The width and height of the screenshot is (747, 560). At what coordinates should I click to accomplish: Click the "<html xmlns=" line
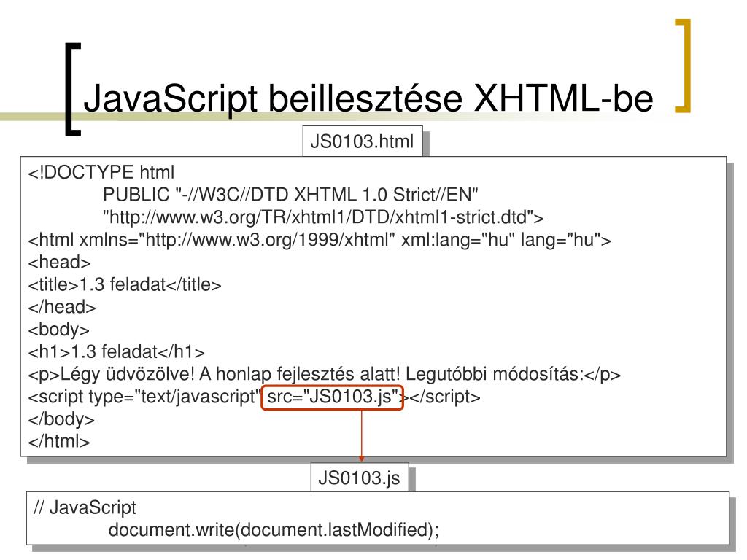click(x=320, y=239)
